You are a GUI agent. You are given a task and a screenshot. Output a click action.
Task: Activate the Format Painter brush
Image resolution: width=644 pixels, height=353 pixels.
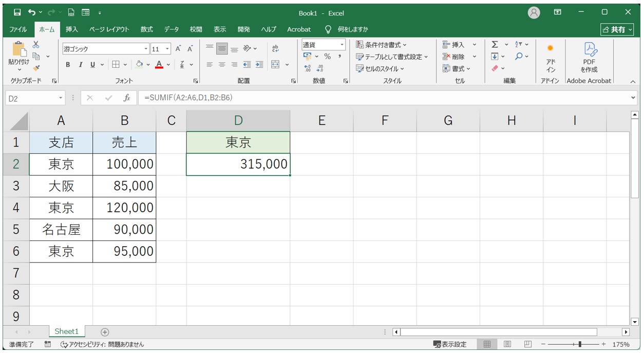[x=36, y=67]
